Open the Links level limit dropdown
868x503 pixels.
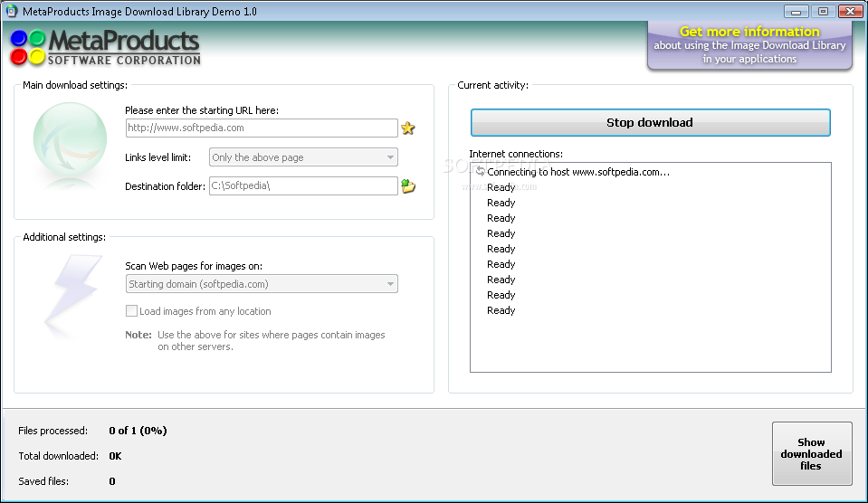303,157
